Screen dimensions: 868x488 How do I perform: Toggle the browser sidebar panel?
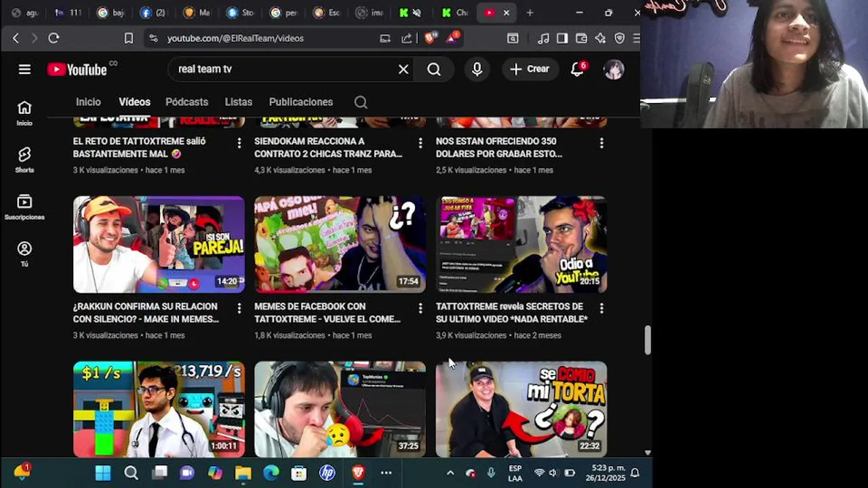pos(562,39)
